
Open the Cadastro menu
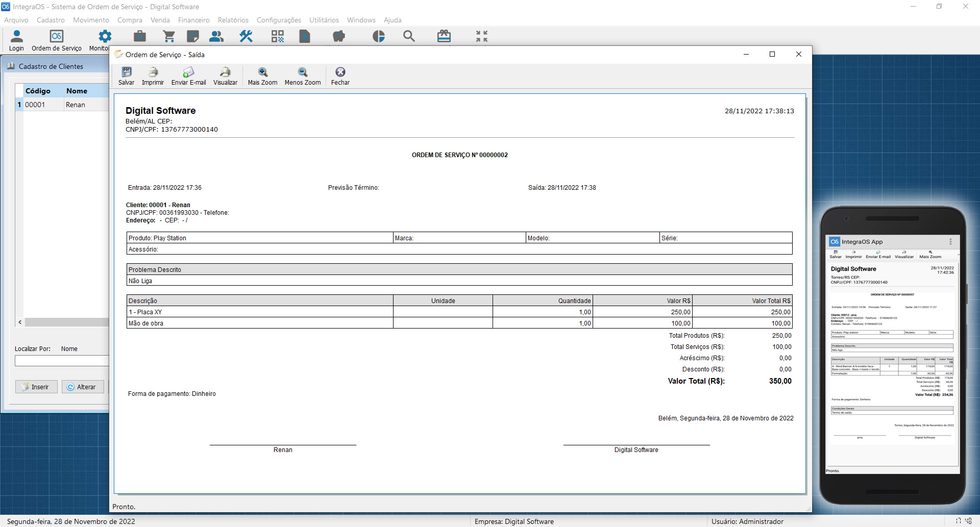click(x=51, y=20)
